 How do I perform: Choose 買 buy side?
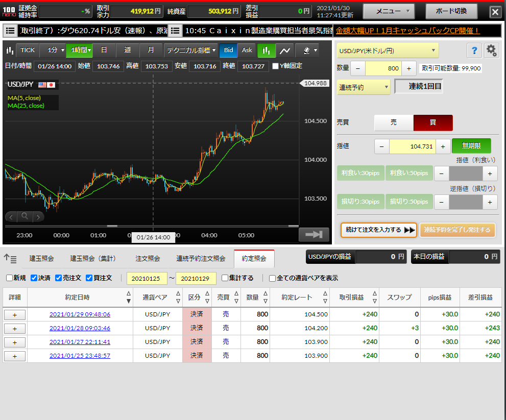433,122
